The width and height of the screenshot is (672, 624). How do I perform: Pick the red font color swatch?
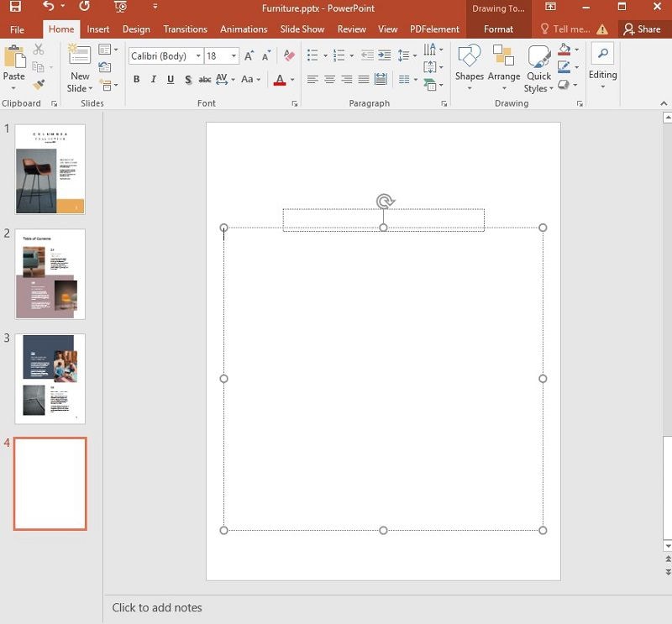point(280,80)
